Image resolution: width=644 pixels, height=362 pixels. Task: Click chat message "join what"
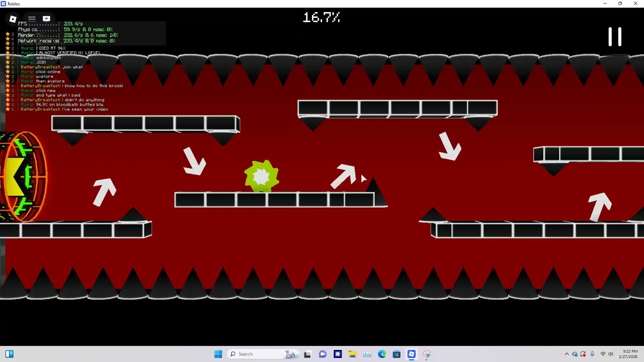73,67
